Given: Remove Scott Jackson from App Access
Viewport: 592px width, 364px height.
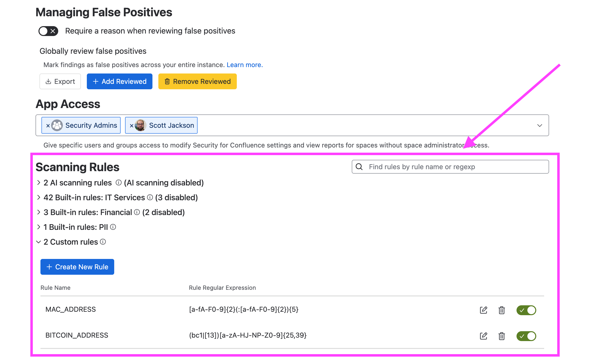Looking at the screenshot, I should tap(131, 126).
